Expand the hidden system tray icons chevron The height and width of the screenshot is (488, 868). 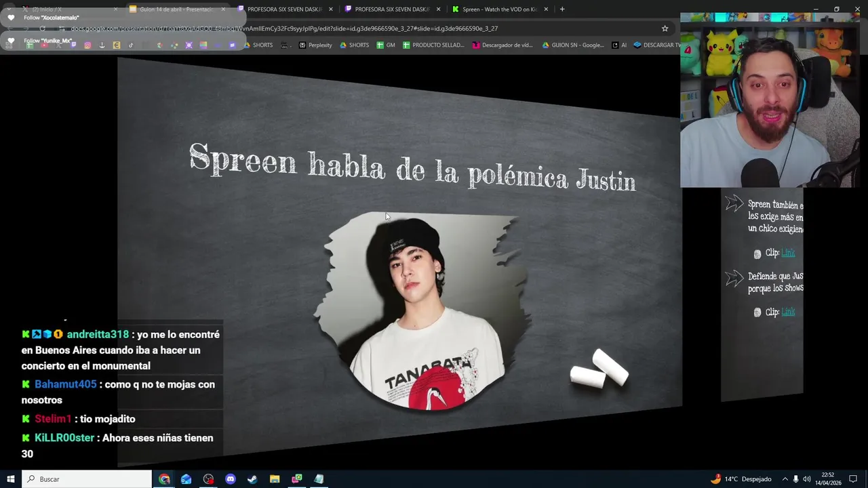(785, 479)
